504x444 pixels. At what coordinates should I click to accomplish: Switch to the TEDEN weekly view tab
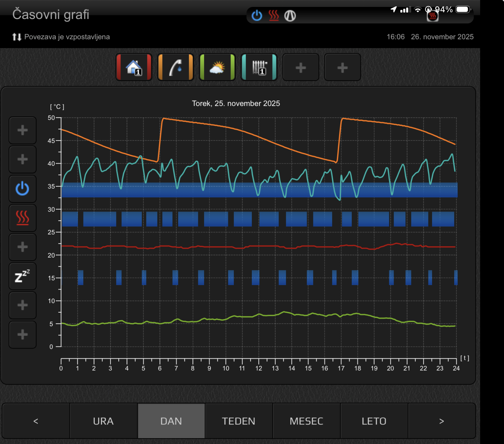point(238,421)
